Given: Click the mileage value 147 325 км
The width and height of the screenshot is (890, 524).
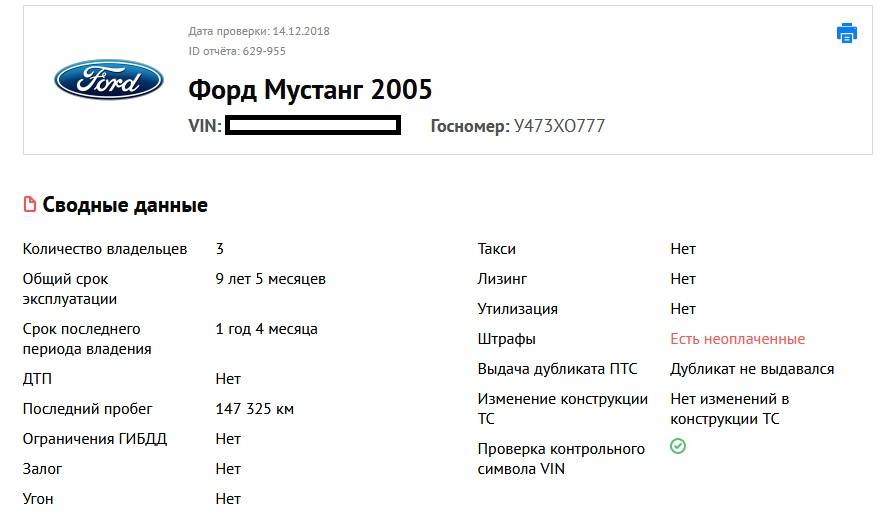Looking at the screenshot, I should click(x=254, y=409).
